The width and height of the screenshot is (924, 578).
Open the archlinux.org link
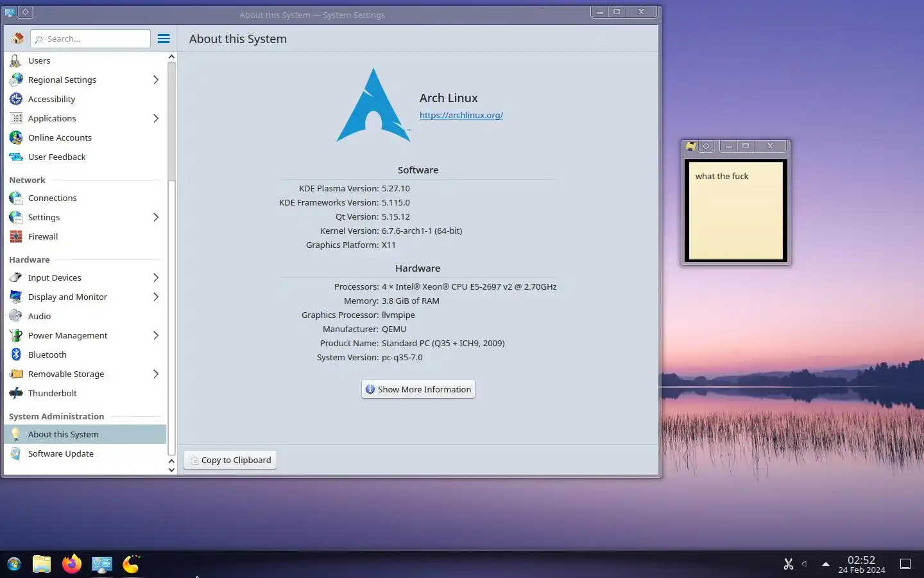click(461, 115)
